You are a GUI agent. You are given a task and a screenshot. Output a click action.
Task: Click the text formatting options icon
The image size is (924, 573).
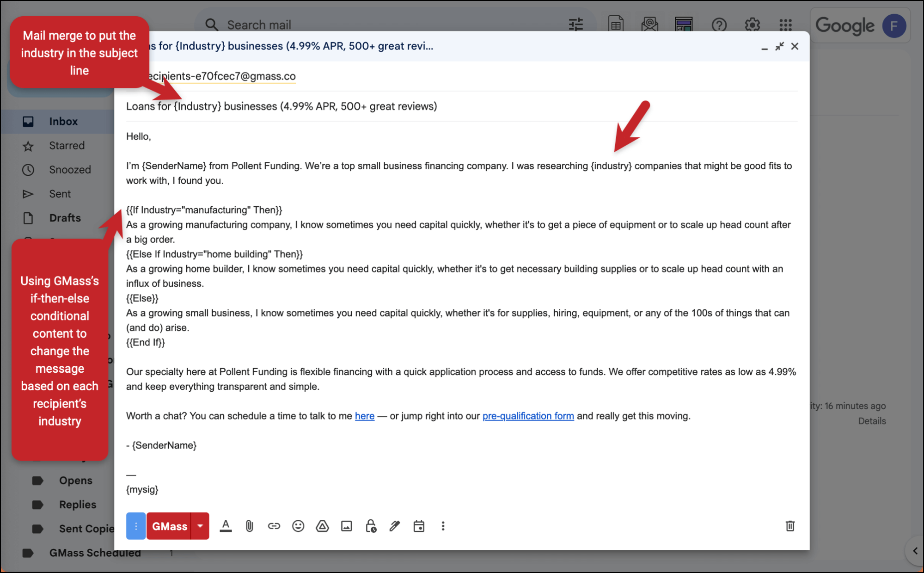[x=226, y=526]
